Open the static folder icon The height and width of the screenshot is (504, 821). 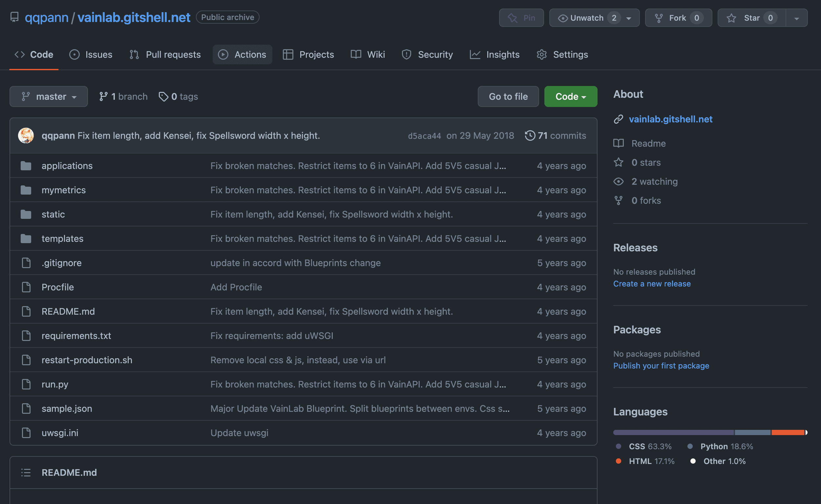pos(26,214)
